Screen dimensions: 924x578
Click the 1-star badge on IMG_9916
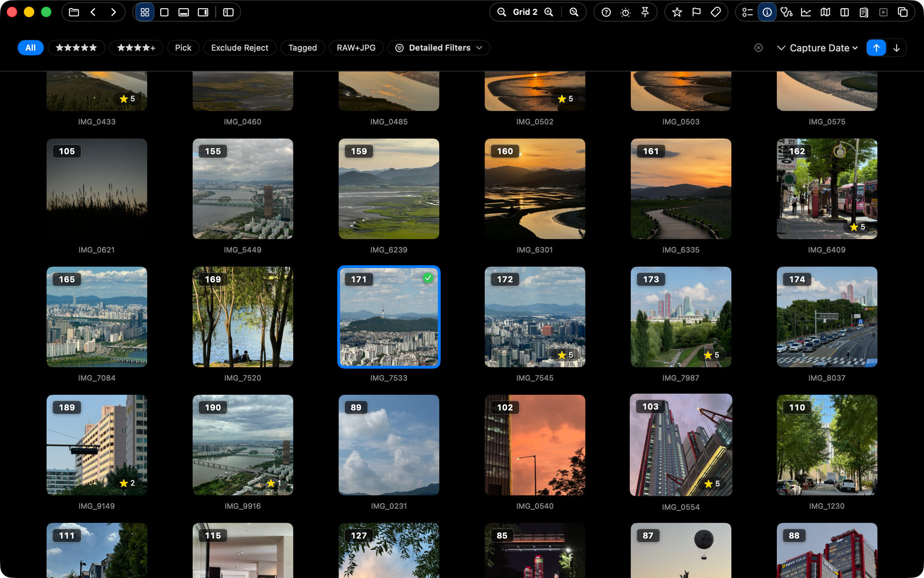pyautogui.click(x=274, y=483)
